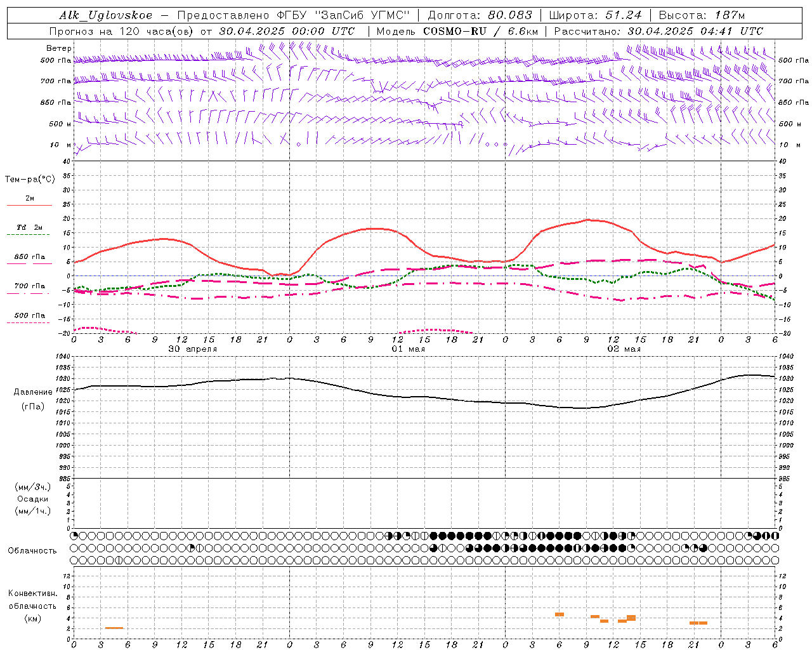The height and width of the screenshot is (650, 812).
Task: Click the 30 апреля date label
Action: coord(193,349)
